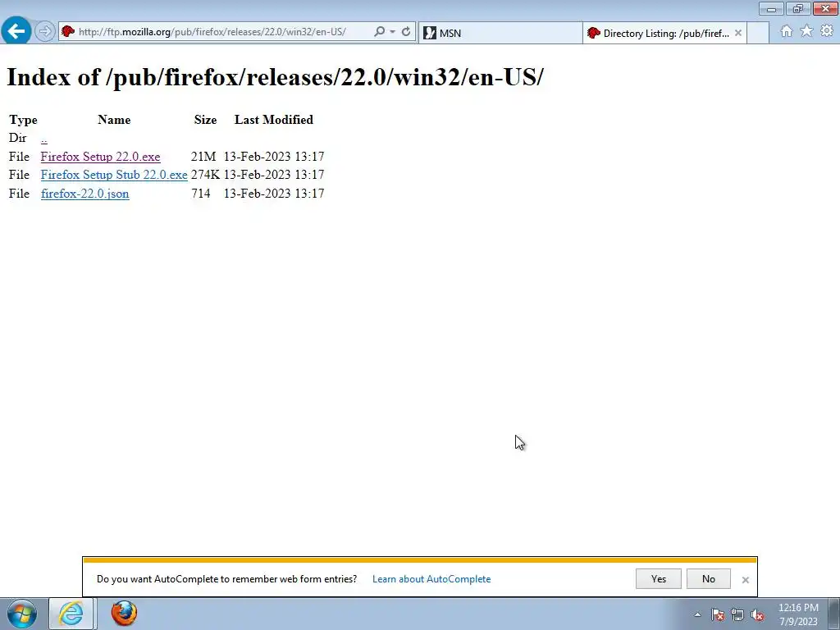Image resolution: width=840 pixels, height=630 pixels.
Task: Minimize the browser window
Action: 771,8
